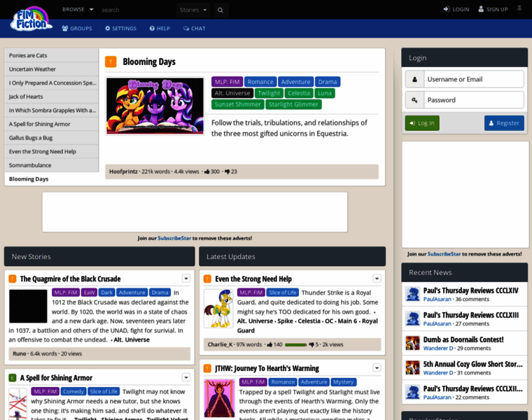532x420 pixels.
Task: Click avatar beside 5th Annual Cozy Glow Short Story
Action: point(412,367)
